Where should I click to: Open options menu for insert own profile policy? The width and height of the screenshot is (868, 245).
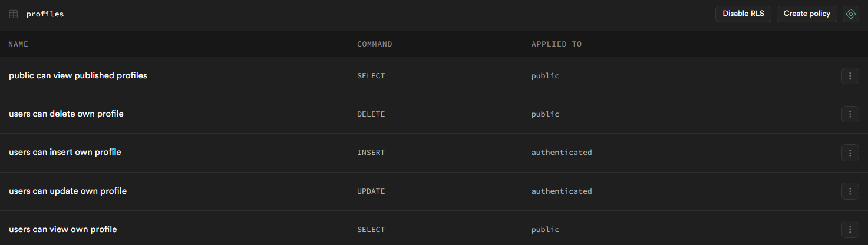coord(850,153)
